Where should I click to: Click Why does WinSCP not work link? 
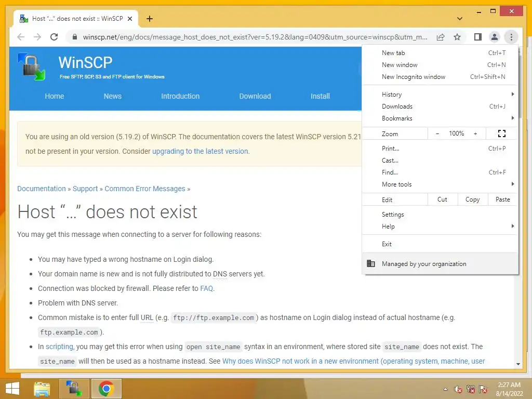[353, 362]
